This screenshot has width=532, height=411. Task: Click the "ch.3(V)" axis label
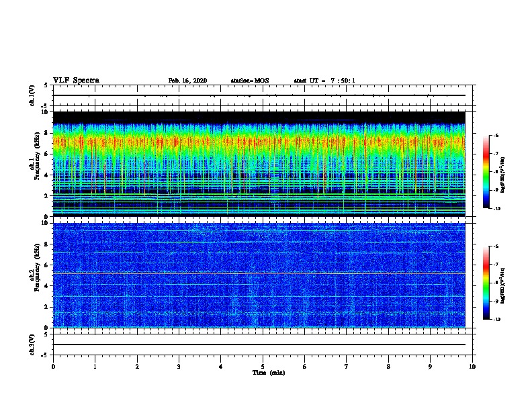[32, 345]
